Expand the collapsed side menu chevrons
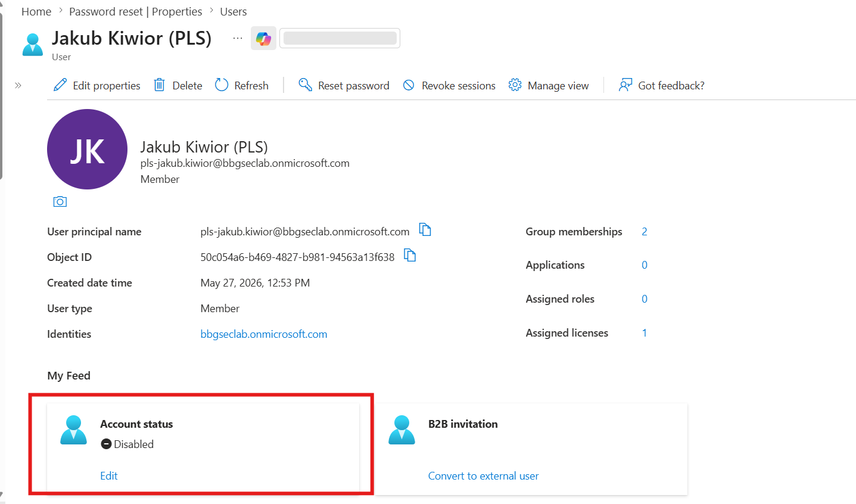Viewport: 856px width, 504px height. pos(18,86)
